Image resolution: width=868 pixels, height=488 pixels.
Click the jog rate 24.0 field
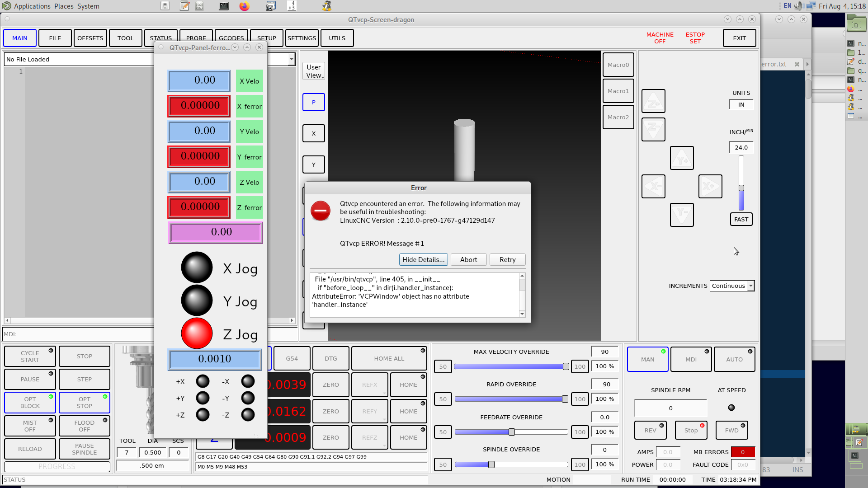pyautogui.click(x=741, y=147)
